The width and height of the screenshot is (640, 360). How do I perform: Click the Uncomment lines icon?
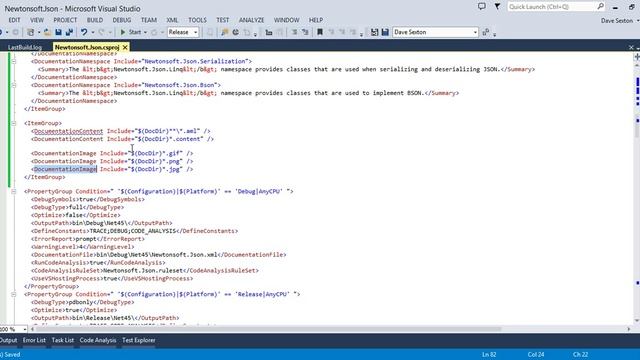[x=305, y=32]
